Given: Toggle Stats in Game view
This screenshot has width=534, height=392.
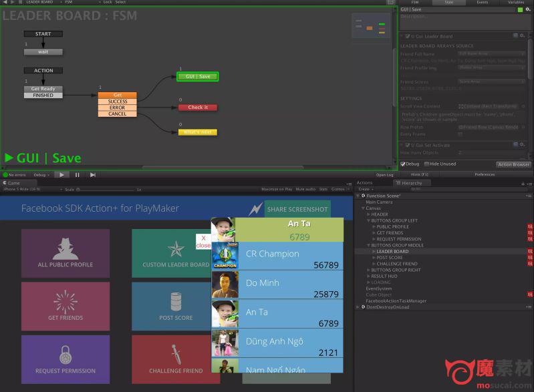Looking at the screenshot, I should (323, 189).
